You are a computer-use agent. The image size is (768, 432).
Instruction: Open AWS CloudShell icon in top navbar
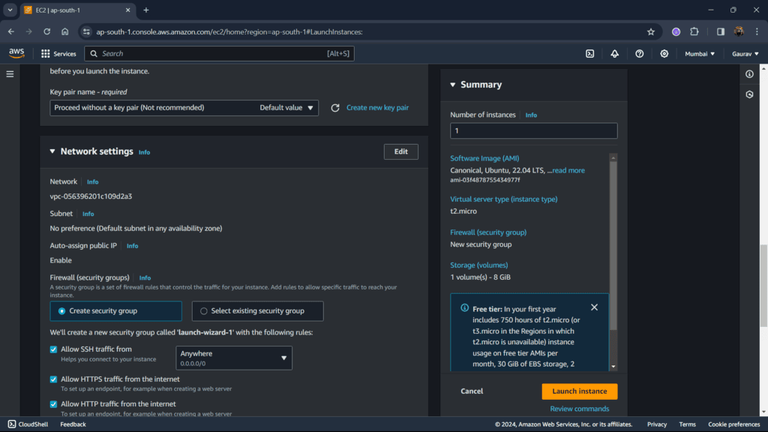click(590, 54)
